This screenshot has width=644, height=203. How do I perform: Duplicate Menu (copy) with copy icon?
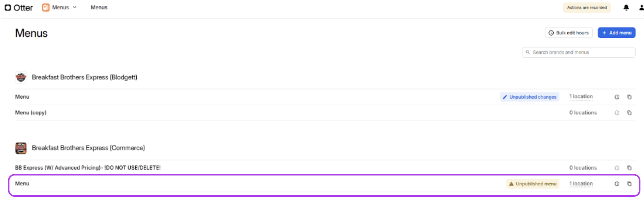pos(629,113)
